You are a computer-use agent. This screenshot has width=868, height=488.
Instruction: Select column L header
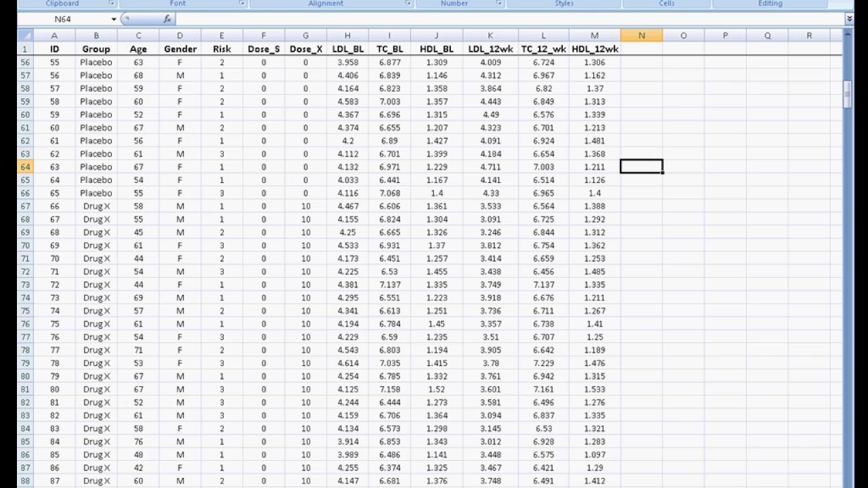coord(543,35)
